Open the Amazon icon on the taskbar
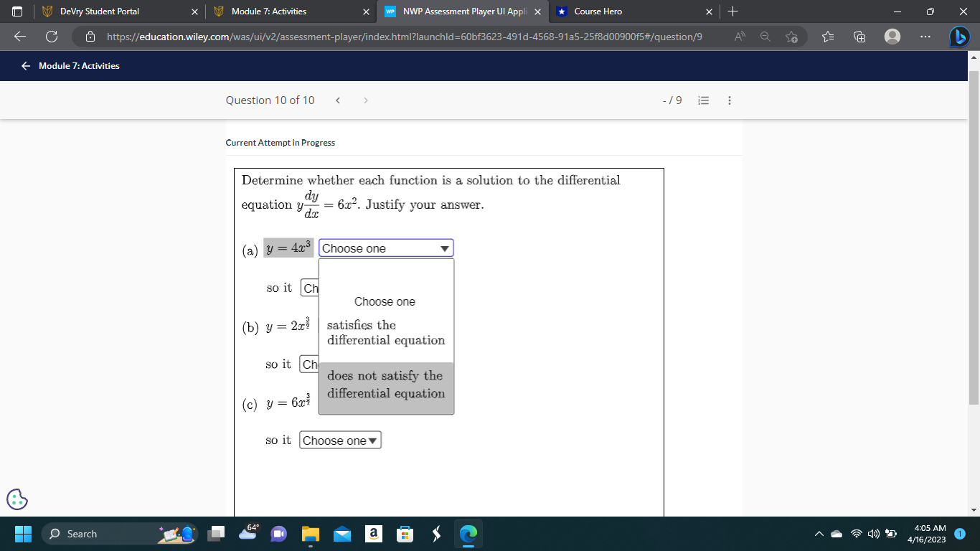The height and width of the screenshot is (551, 980). (373, 534)
